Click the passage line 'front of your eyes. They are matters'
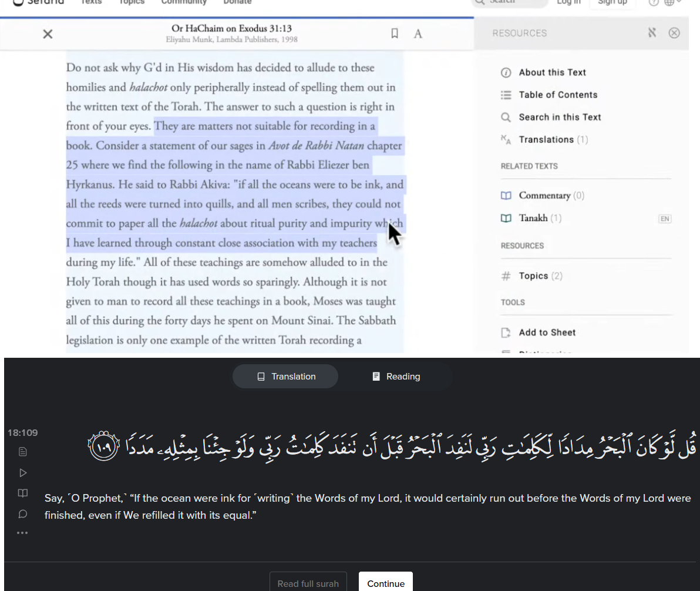Image resolution: width=700 pixels, height=591 pixels. [221, 126]
